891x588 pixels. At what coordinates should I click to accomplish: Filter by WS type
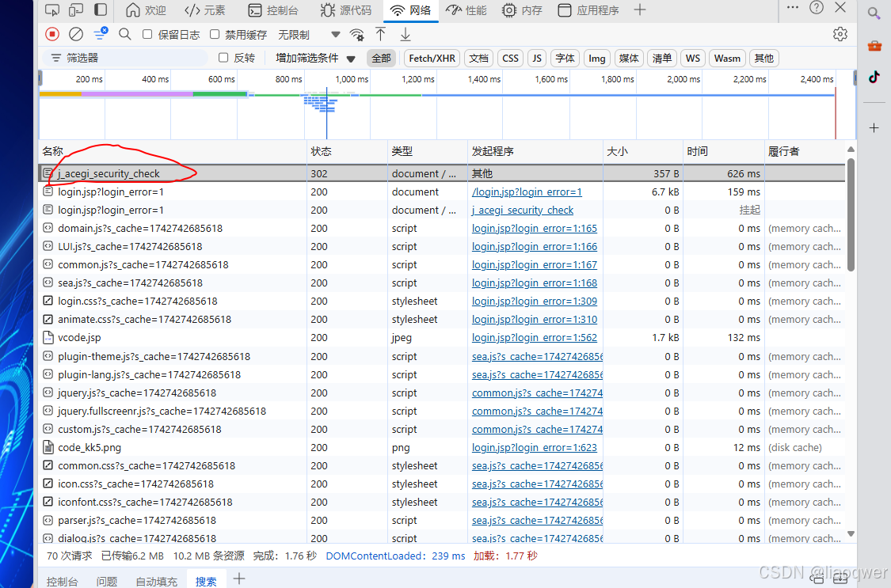coord(693,58)
